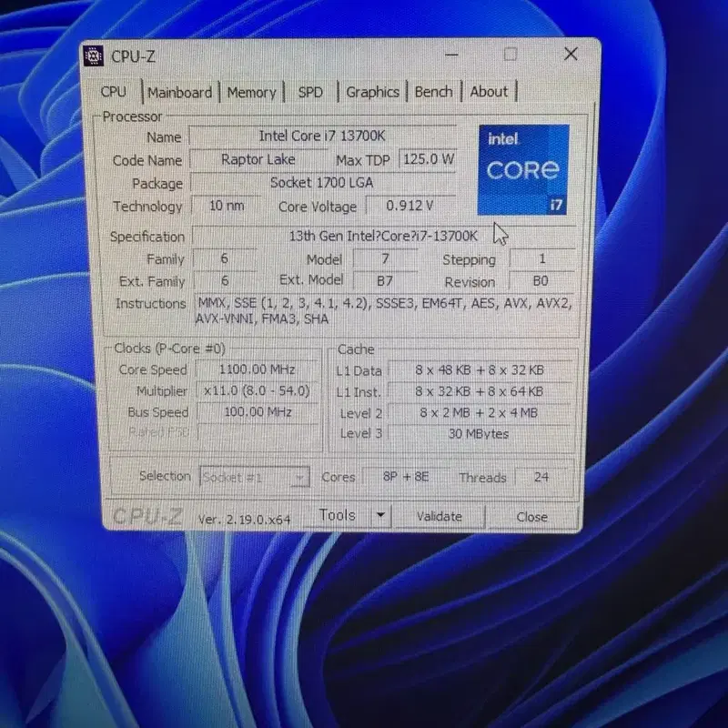Click the Close button at bottom

click(x=532, y=517)
